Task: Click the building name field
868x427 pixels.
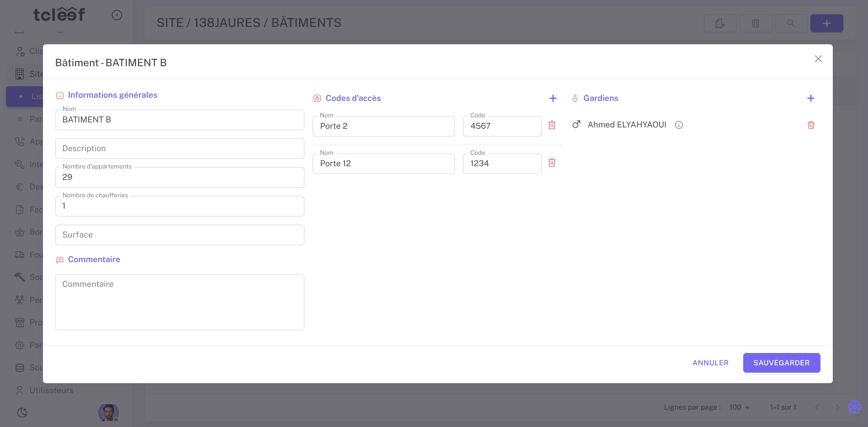Action: coord(180,120)
